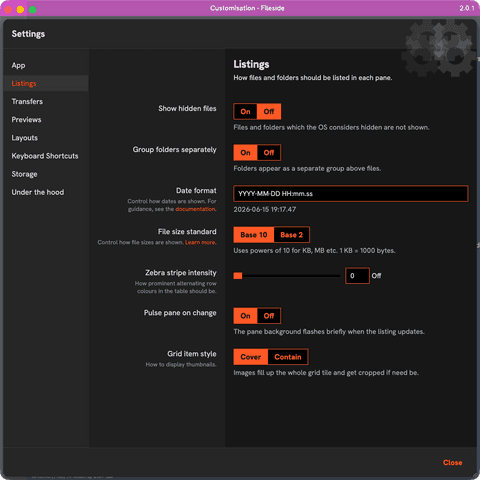Choose Base 2 file size standard

point(291,235)
